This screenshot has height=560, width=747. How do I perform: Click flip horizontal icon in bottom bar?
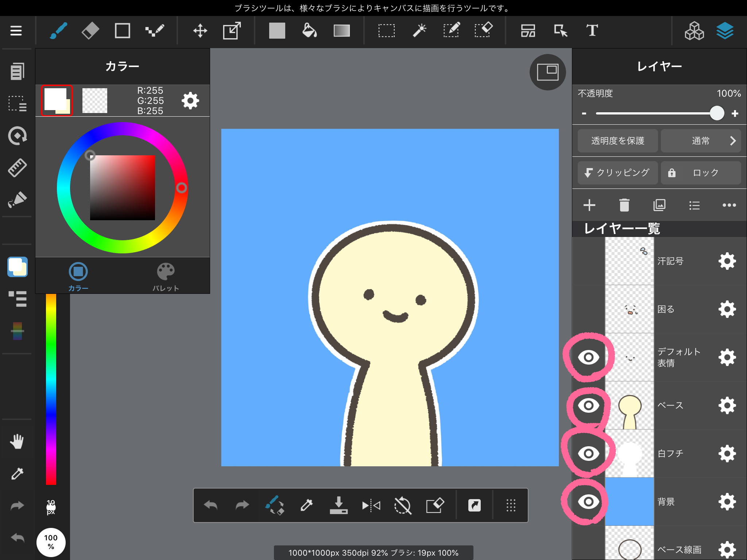[371, 505]
